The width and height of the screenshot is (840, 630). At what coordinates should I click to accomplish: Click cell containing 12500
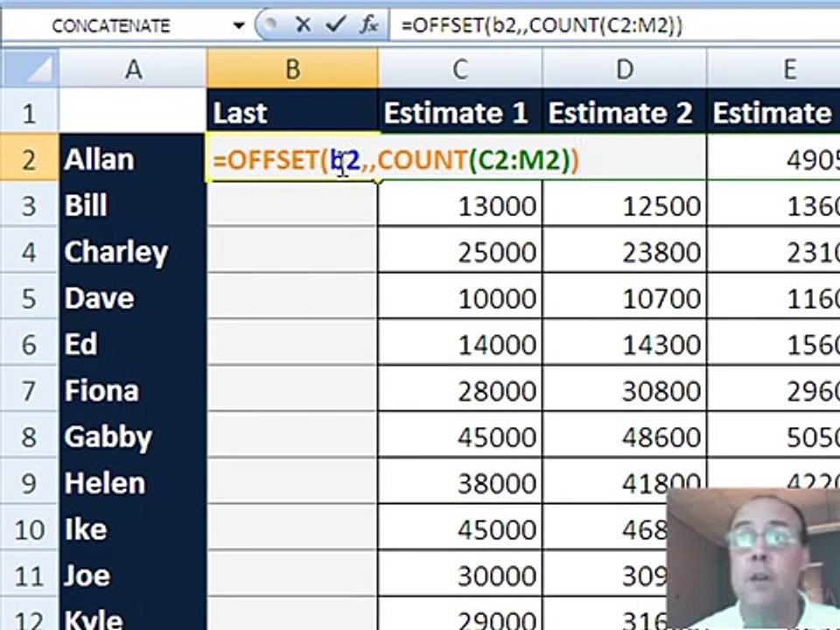click(625, 205)
